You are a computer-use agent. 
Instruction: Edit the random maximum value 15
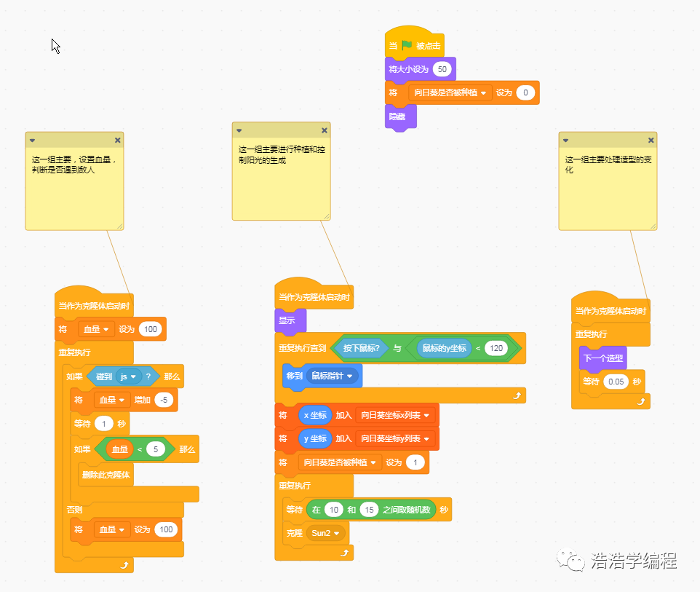coord(369,510)
